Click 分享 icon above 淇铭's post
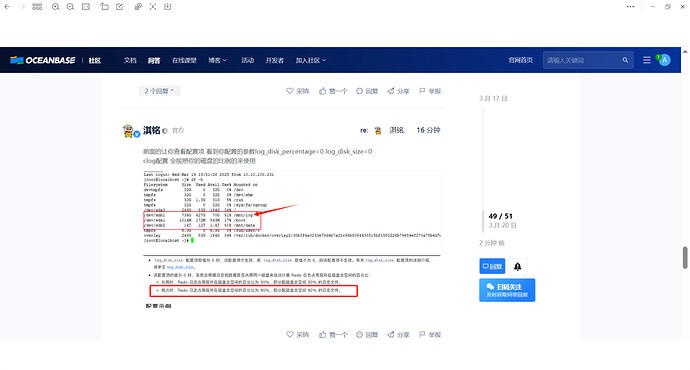 tap(398, 91)
